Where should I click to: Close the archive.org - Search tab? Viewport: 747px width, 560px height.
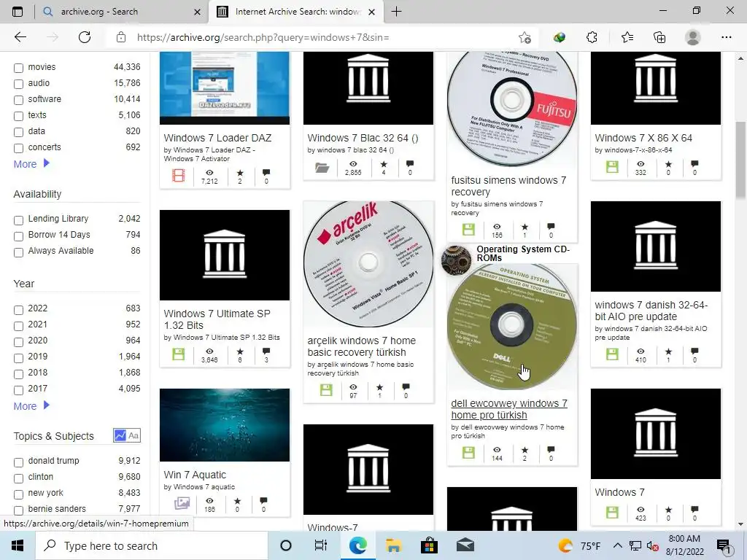pyautogui.click(x=197, y=12)
